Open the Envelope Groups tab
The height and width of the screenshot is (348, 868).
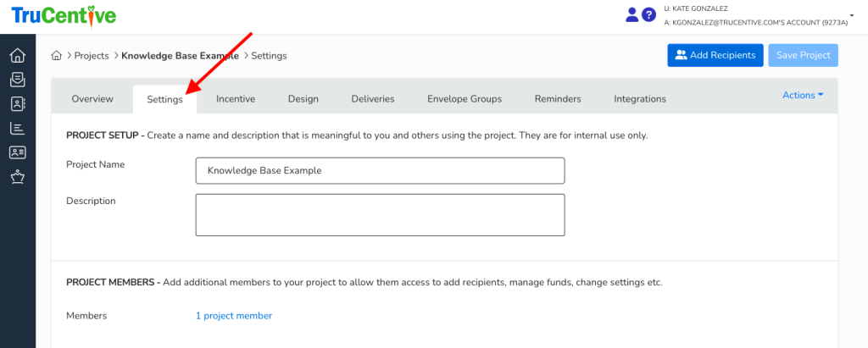coord(464,99)
